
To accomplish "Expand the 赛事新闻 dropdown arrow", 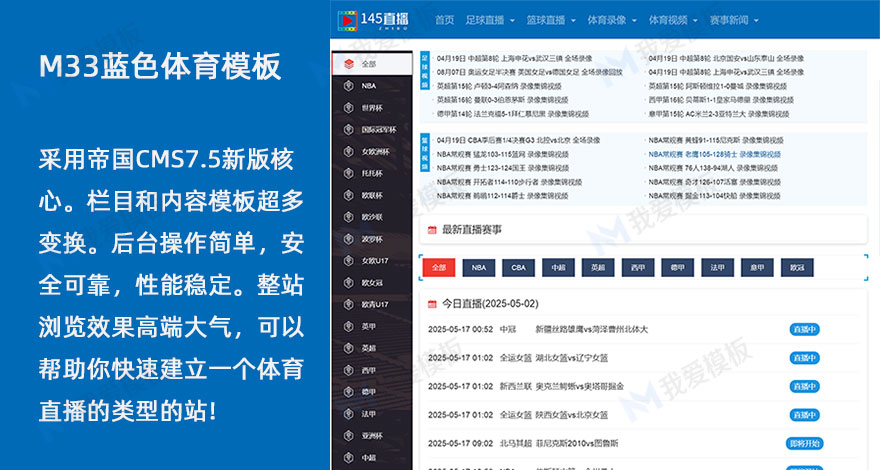I will point(756,21).
